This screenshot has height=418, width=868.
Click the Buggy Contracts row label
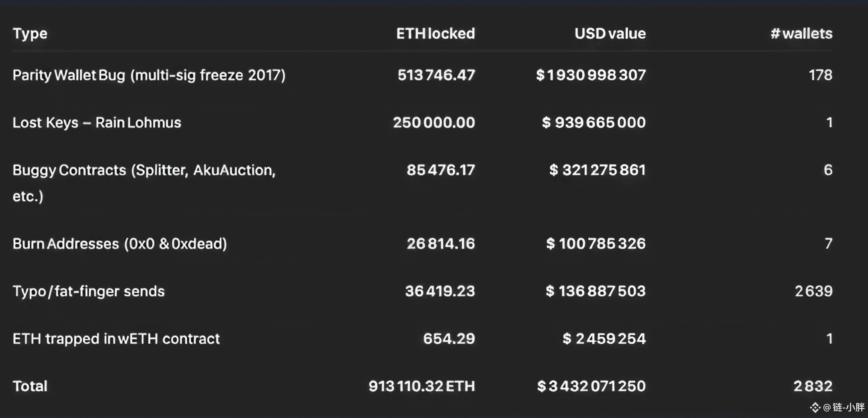(144, 170)
